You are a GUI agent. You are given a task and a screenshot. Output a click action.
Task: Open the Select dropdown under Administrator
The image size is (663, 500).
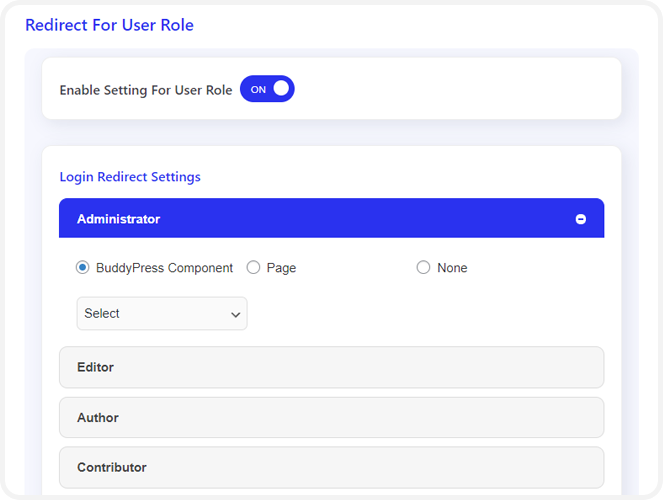coord(161,314)
